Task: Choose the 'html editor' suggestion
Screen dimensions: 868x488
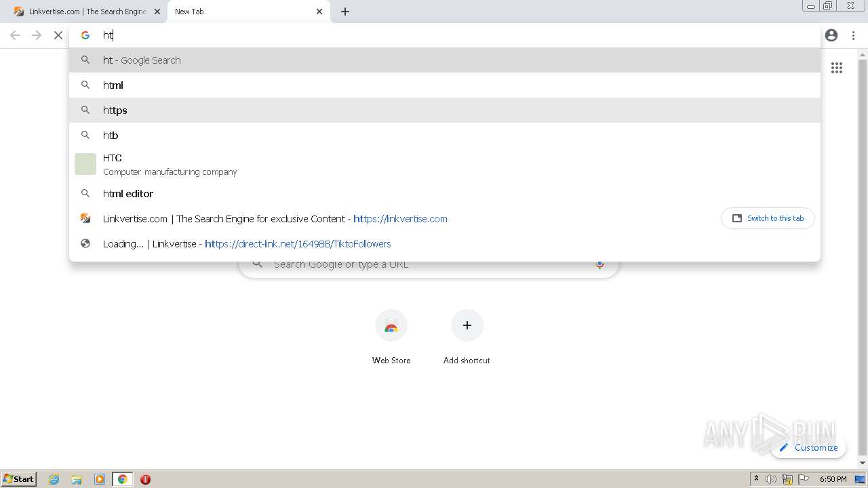Action: (445, 193)
